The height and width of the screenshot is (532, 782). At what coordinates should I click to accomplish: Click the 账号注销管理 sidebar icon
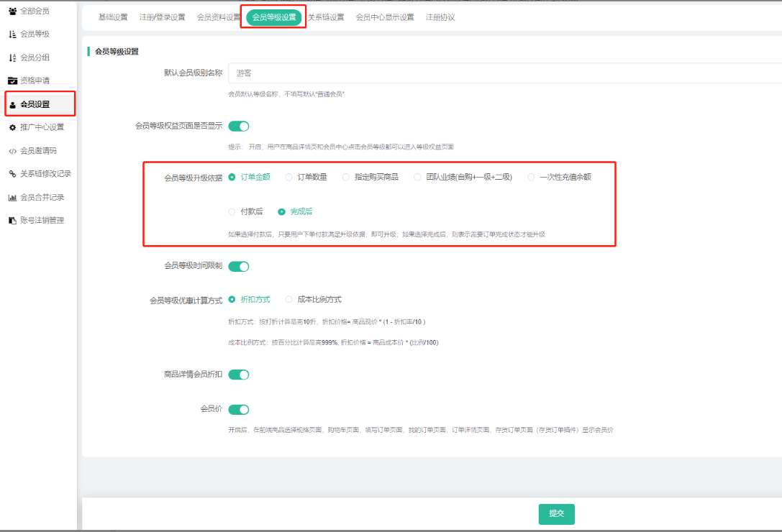point(12,221)
